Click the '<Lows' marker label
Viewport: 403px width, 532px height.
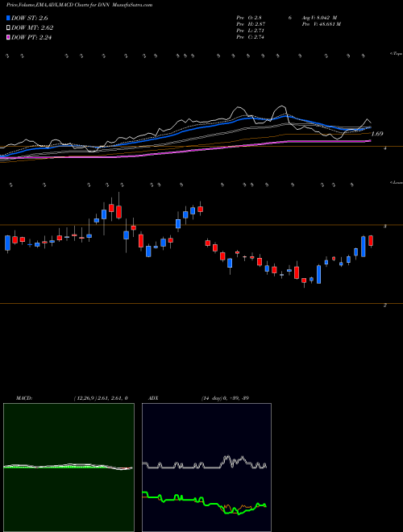(396, 182)
